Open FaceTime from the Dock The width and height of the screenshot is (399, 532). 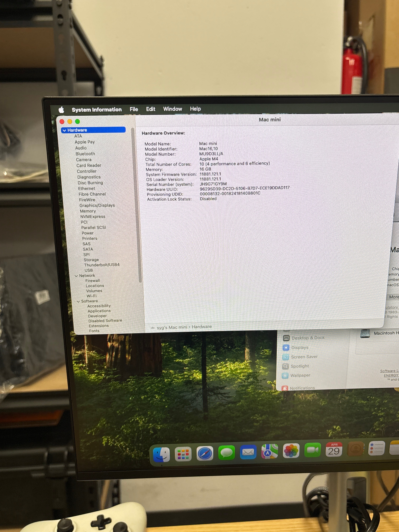tap(313, 450)
